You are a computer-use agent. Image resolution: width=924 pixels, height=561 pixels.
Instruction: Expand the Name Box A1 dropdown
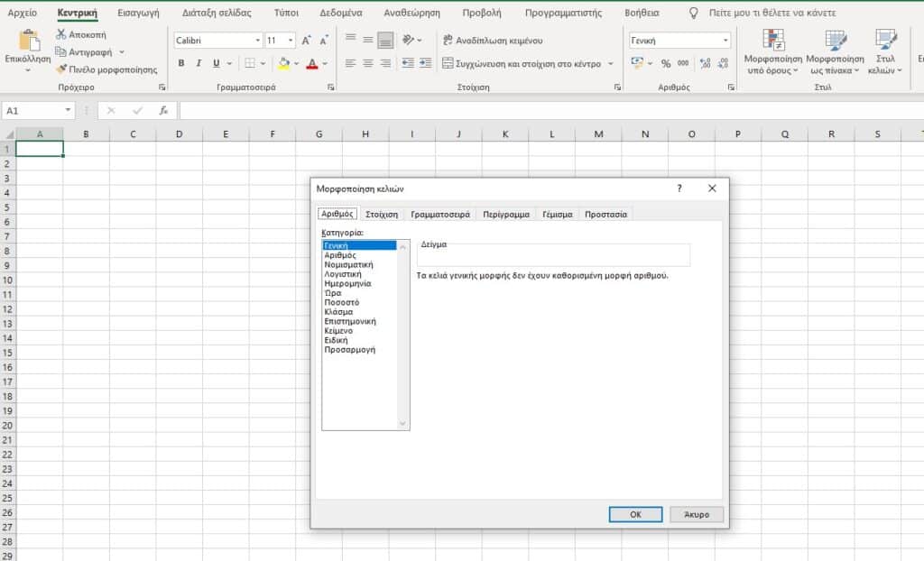[68, 110]
